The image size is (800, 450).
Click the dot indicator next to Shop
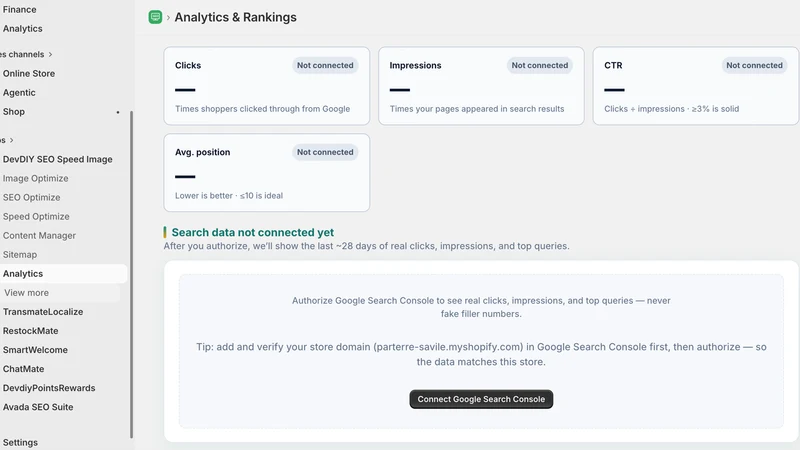point(118,112)
